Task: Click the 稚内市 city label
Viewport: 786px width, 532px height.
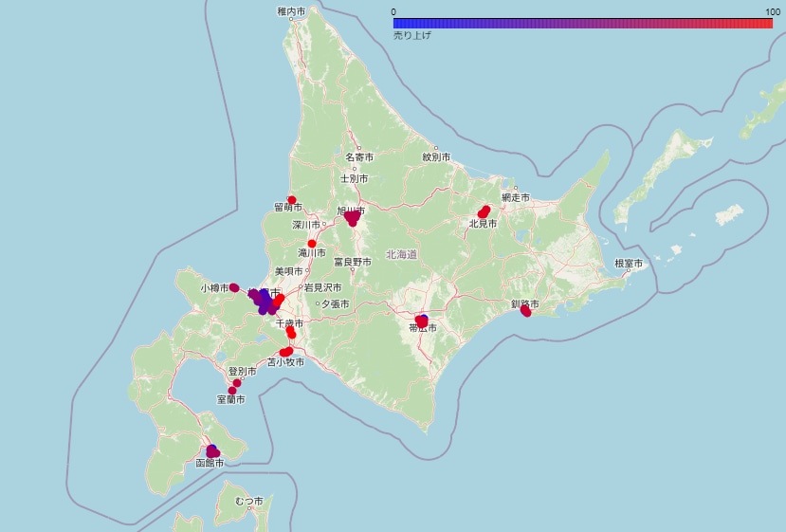Action: [291, 11]
